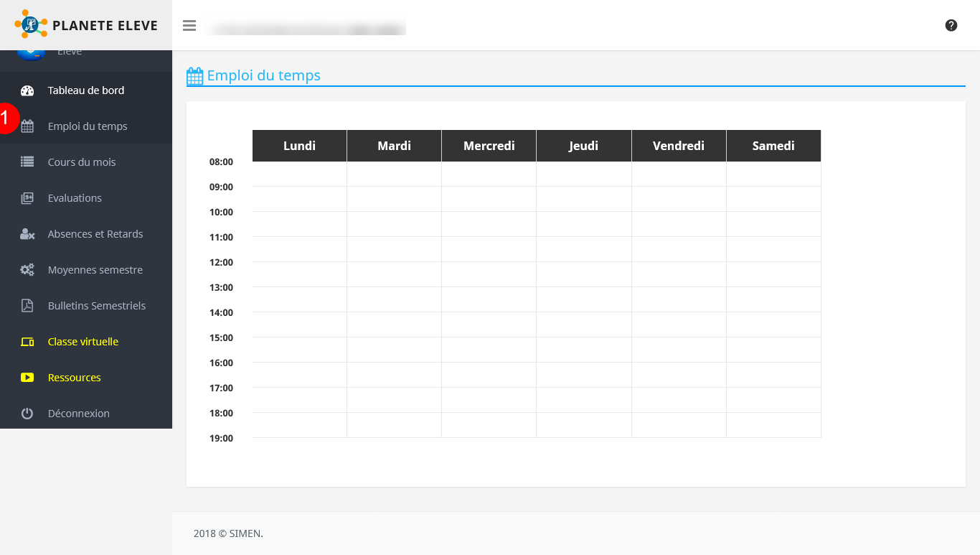
Task: Click the Mercredi 08:00 timetable cell
Action: tap(489, 174)
